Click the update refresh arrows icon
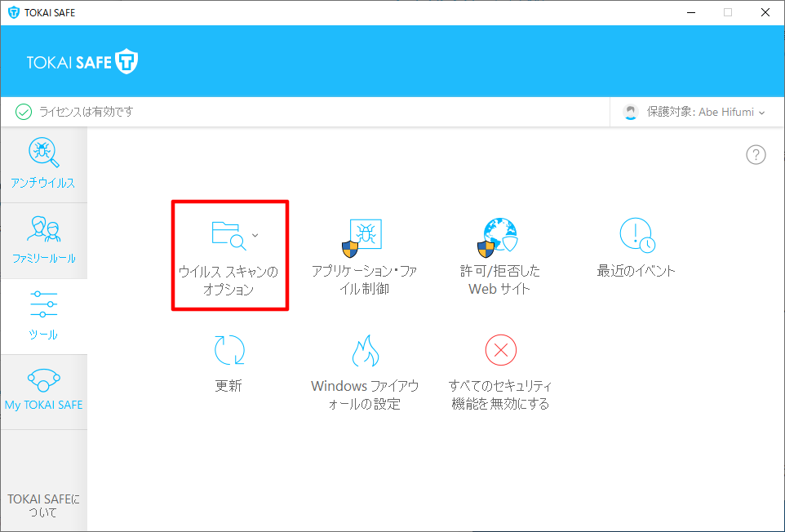The height and width of the screenshot is (532, 785). [228, 351]
